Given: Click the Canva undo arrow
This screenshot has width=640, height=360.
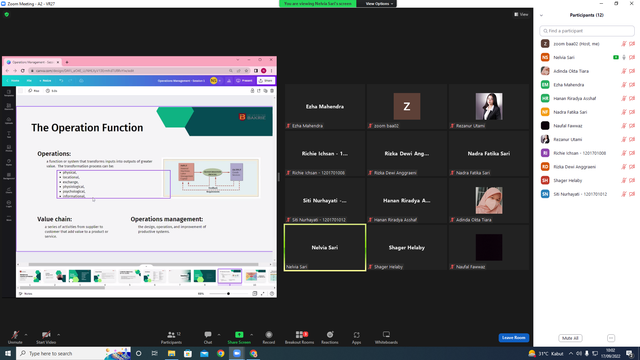Looking at the screenshot, I should [x=61, y=81].
